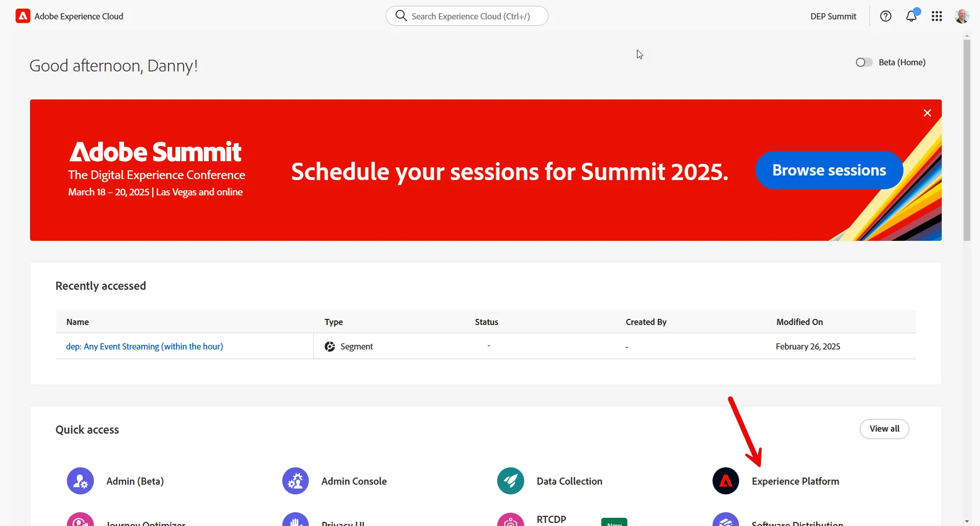
Task: Open Admin (Beta) from its quick access icon
Action: (80, 481)
